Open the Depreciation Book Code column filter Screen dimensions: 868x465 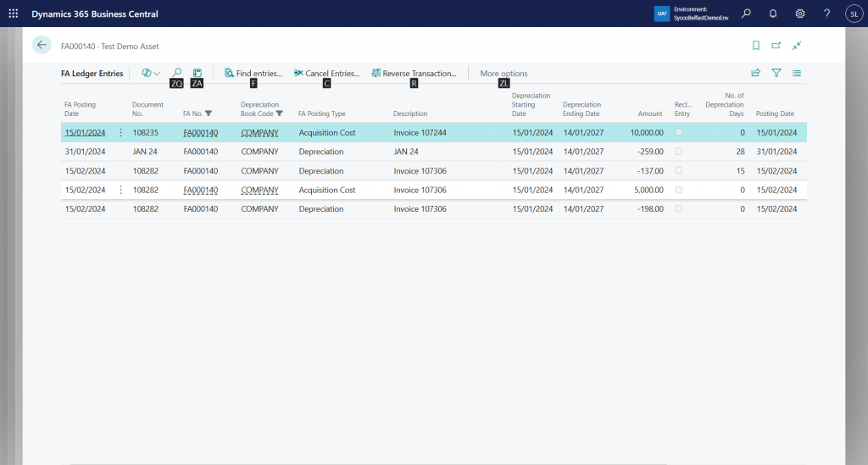click(x=280, y=113)
